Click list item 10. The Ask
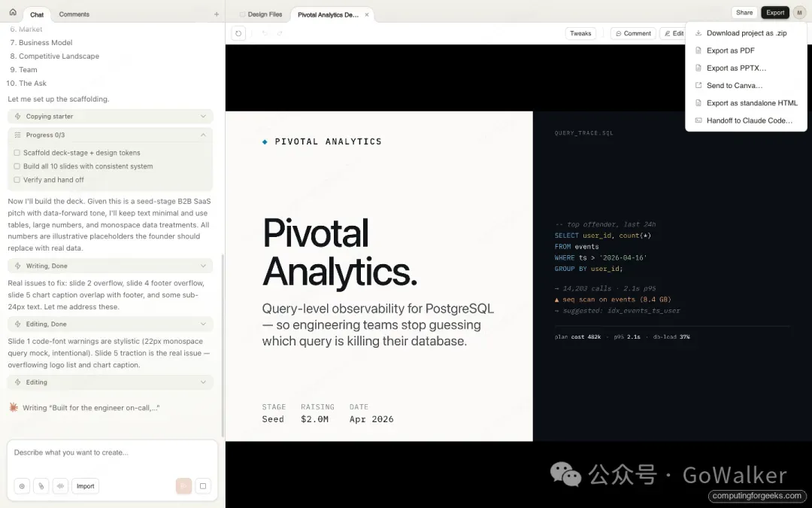The height and width of the screenshot is (508, 812). coord(26,83)
